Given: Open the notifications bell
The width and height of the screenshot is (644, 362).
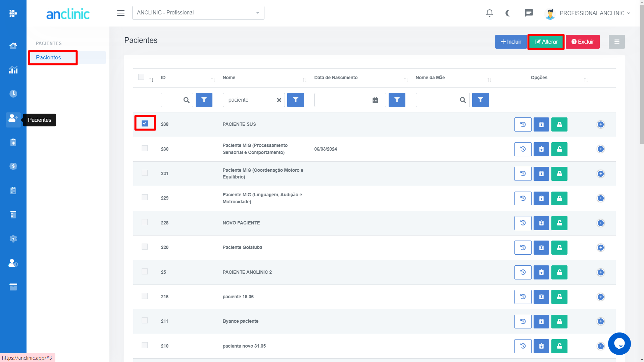Looking at the screenshot, I should pos(490,13).
